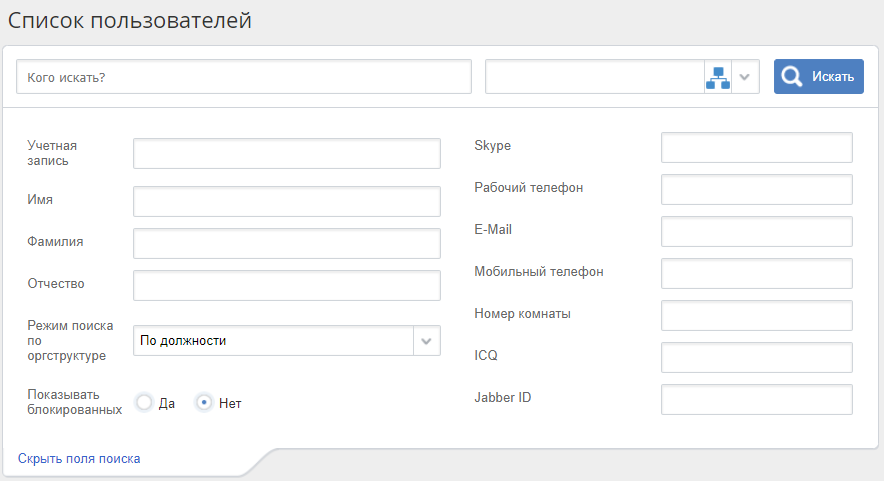Click the "Номер комнаты" input field
The width and height of the screenshot is (884, 481).
(756, 315)
